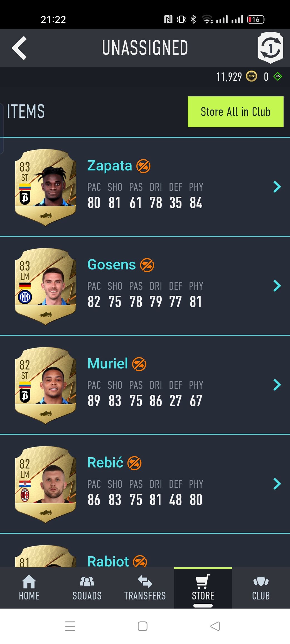
Task: Expand Gosens item details chevron
Action: (x=277, y=286)
